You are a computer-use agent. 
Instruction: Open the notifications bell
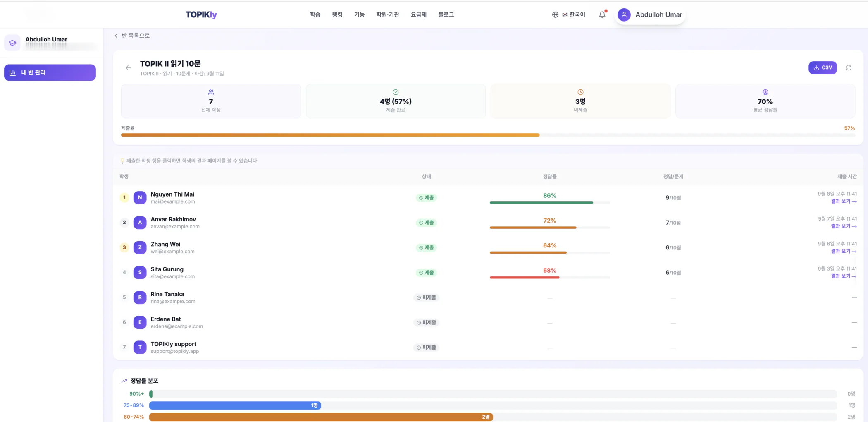coord(602,14)
